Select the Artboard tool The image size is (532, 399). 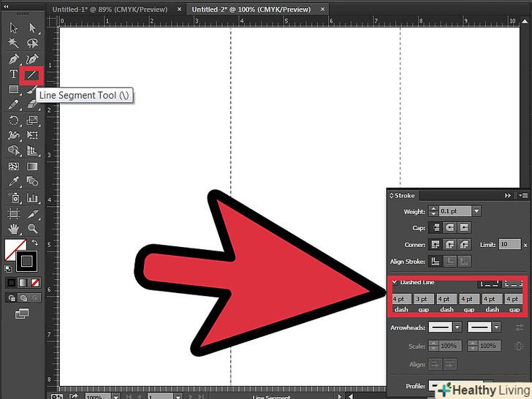[14, 213]
